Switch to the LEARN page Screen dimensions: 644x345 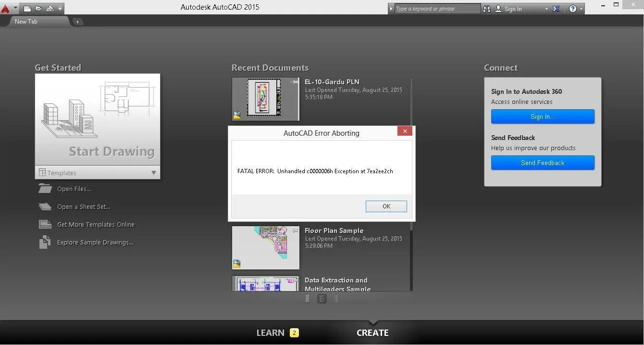[x=270, y=332]
